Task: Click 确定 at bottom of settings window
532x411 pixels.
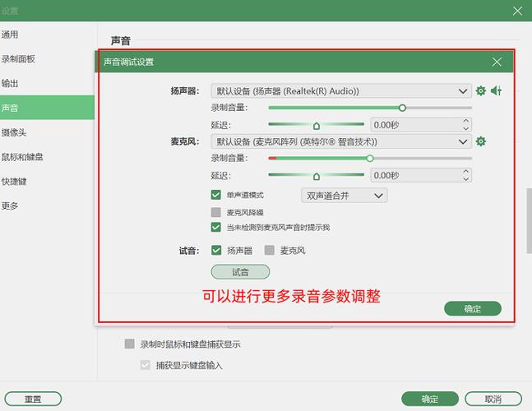Action: (x=430, y=399)
